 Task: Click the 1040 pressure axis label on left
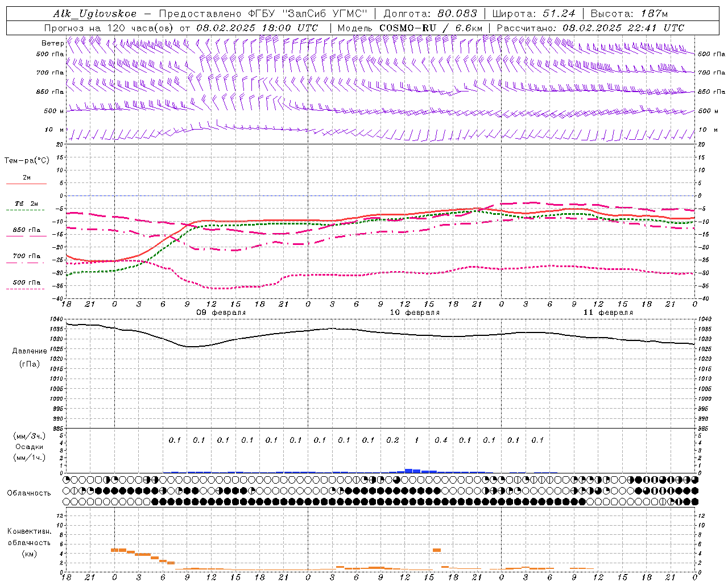coord(57,319)
